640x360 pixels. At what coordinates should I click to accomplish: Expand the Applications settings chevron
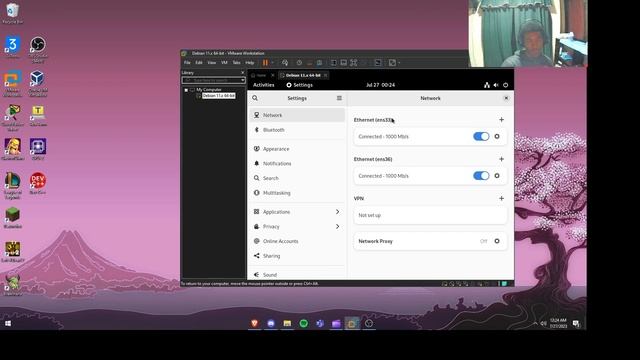[338, 211]
